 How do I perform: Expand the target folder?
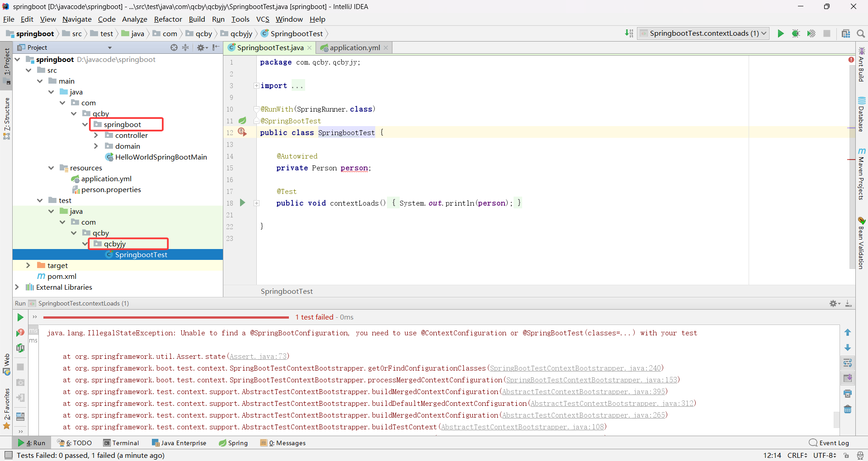[28, 265]
